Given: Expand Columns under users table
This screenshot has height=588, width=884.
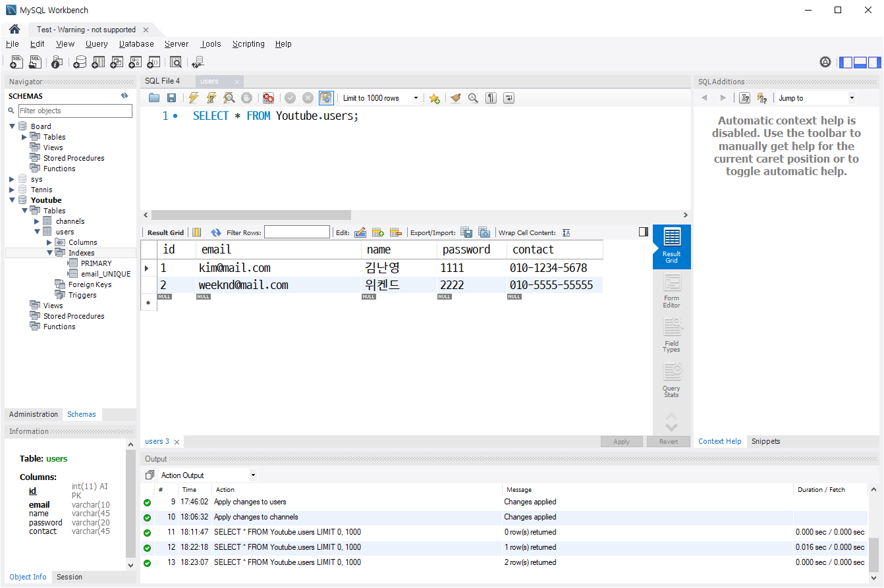Looking at the screenshot, I should pos(49,242).
